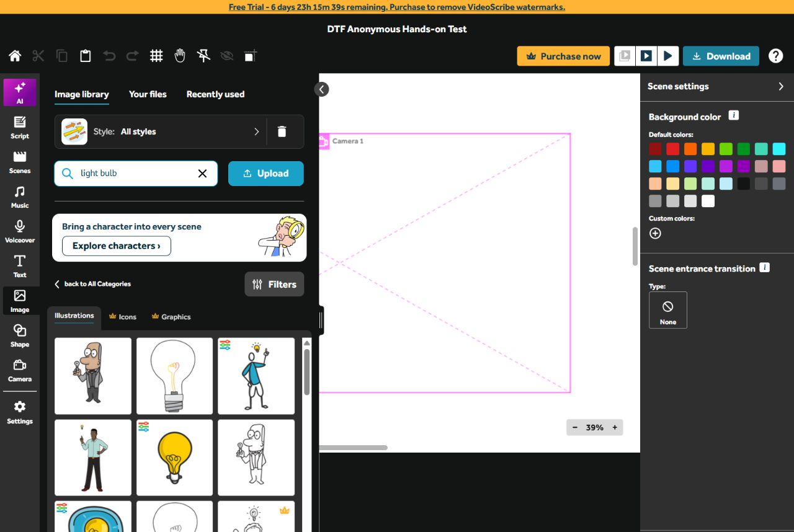Select the None transition type
Screen dimensions: 794x532
(668, 310)
